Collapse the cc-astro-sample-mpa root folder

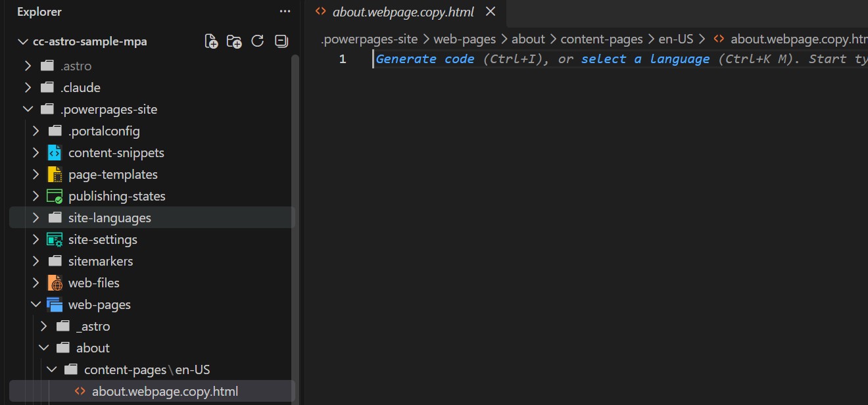23,42
